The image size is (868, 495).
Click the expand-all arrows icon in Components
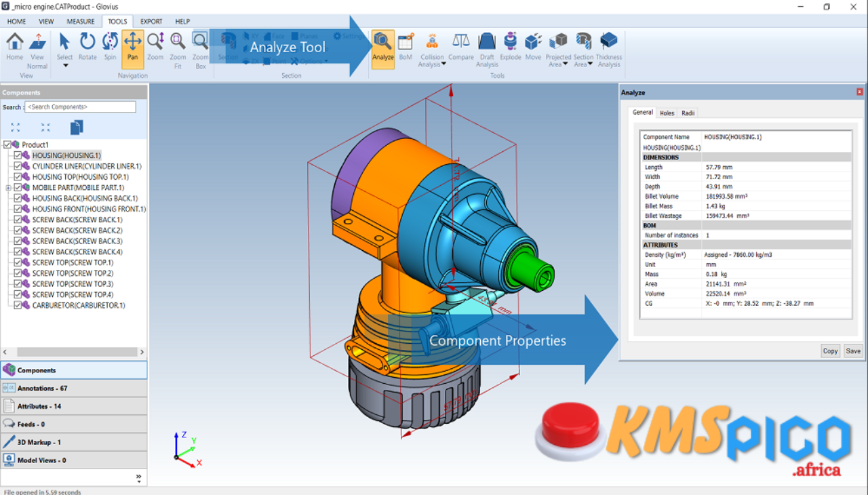16,127
